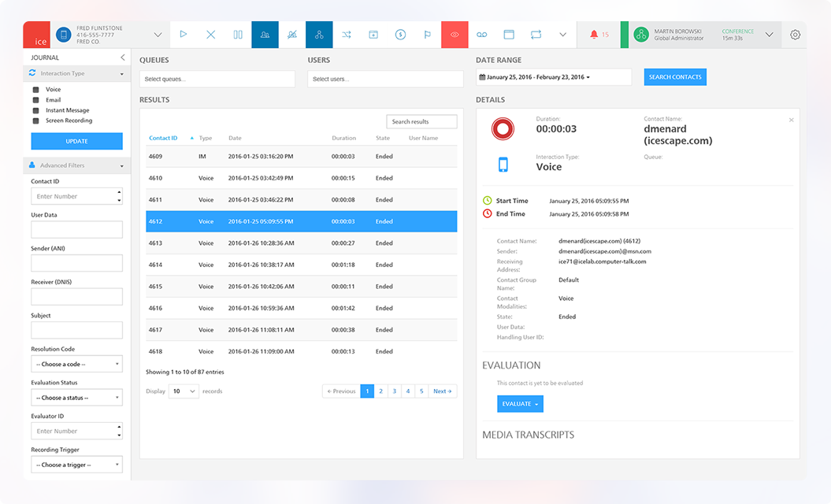Sort by Contact ID column header
Viewport: 831px width, 504px height.
click(163, 138)
